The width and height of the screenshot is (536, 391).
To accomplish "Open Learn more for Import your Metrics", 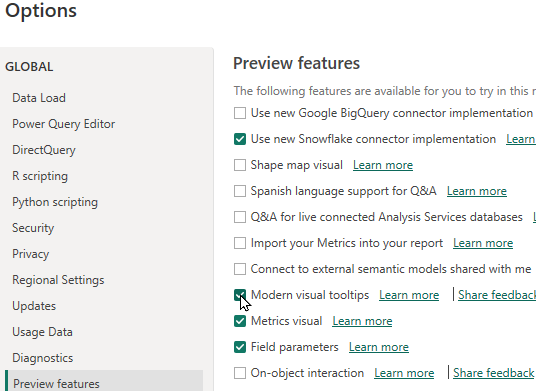I will (483, 243).
